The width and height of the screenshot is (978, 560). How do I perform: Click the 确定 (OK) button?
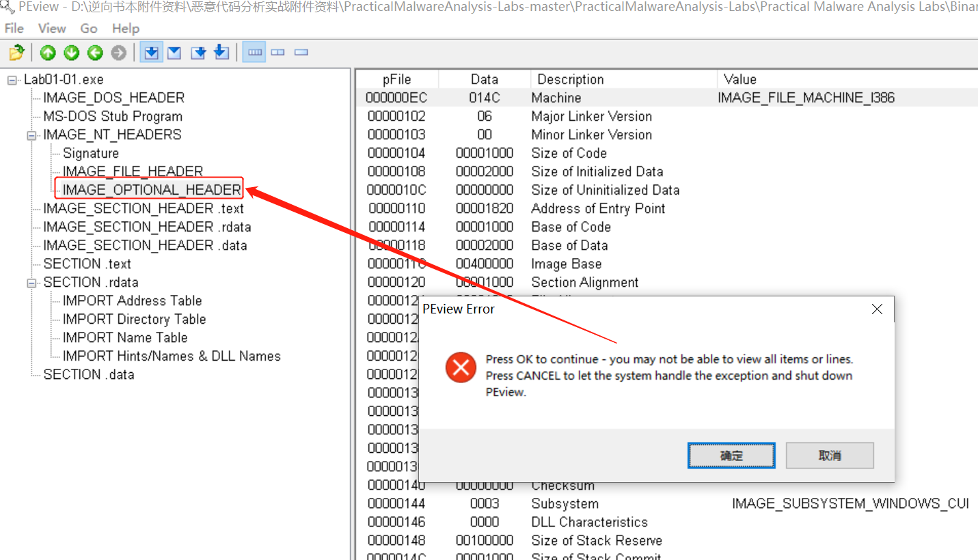click(731, 456)
